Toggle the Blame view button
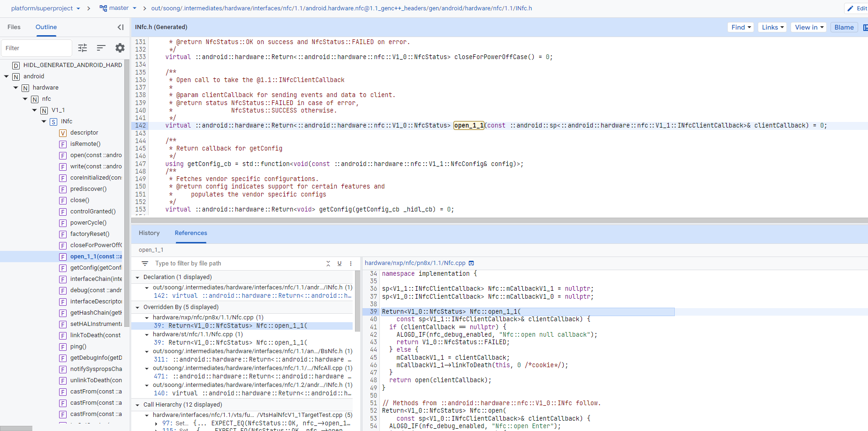Viewport: 868px width, 431px height. (844, 27)
